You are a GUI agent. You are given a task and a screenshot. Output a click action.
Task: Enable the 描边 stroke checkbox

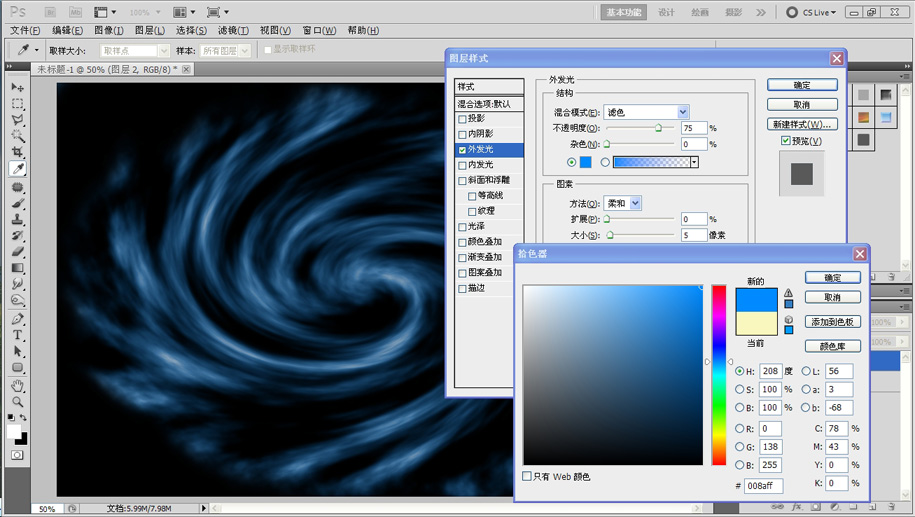pos(462,289)
